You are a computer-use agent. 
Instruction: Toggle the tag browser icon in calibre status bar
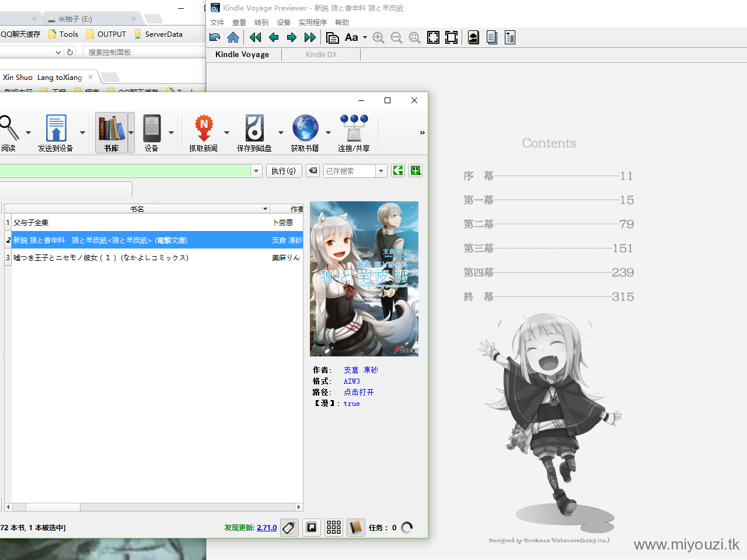click(x=289, y=527)
